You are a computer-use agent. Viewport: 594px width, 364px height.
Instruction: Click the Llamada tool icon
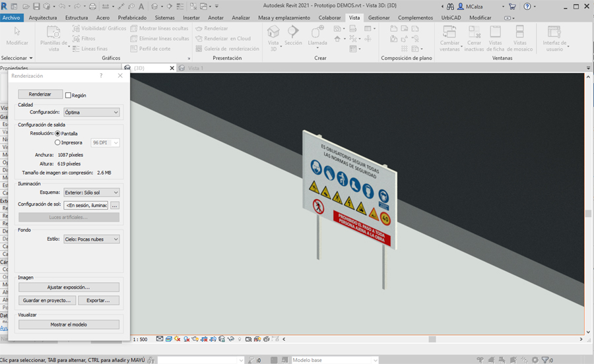317,32
